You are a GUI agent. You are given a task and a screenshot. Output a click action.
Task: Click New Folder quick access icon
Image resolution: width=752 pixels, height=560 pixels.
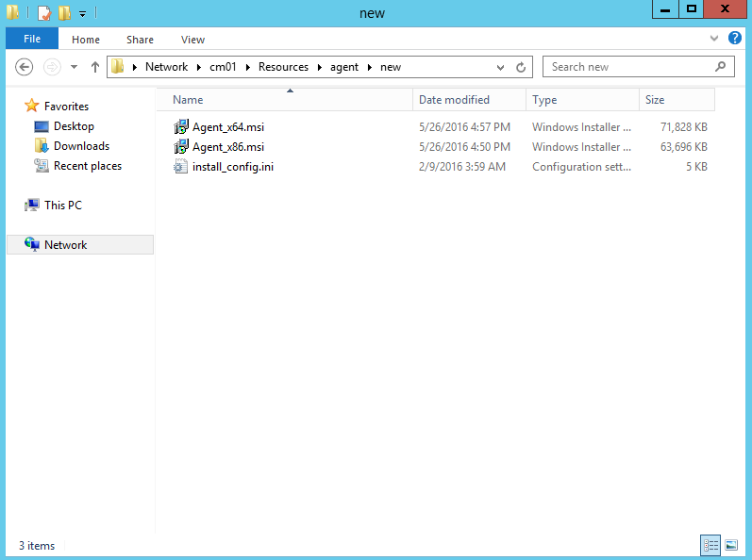click(64, 13)
